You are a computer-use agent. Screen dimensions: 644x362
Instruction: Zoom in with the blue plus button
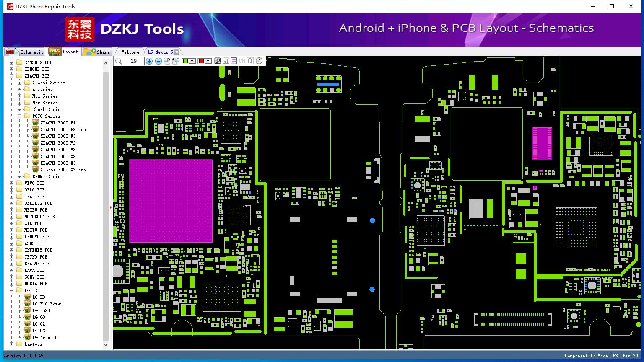(x=149, y=61)
